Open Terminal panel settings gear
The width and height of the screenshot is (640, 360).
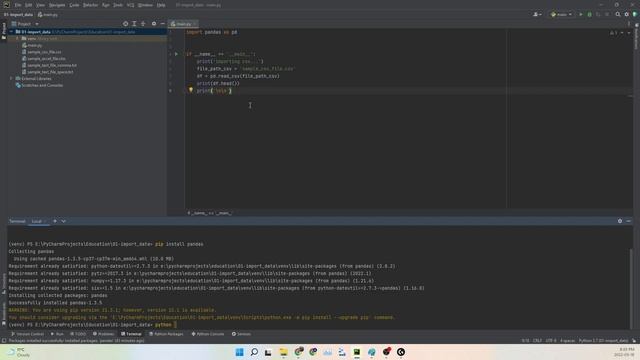coord(620,221)
